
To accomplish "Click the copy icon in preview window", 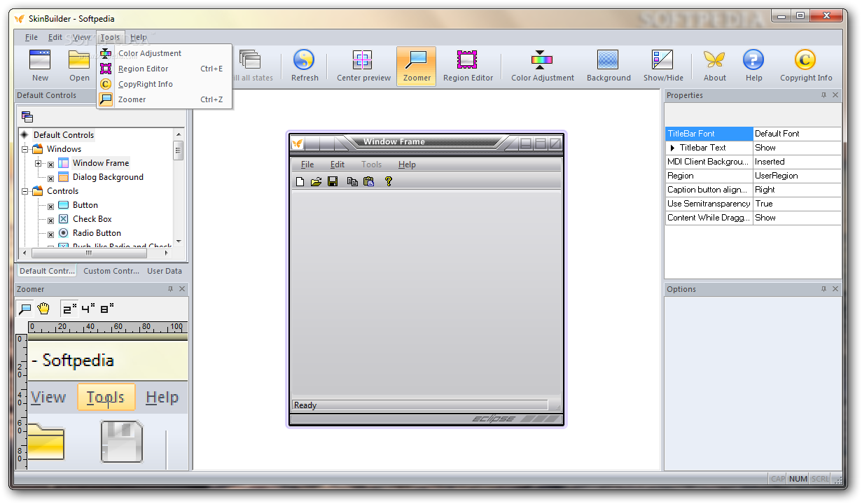I will click(x=352, y=181).
